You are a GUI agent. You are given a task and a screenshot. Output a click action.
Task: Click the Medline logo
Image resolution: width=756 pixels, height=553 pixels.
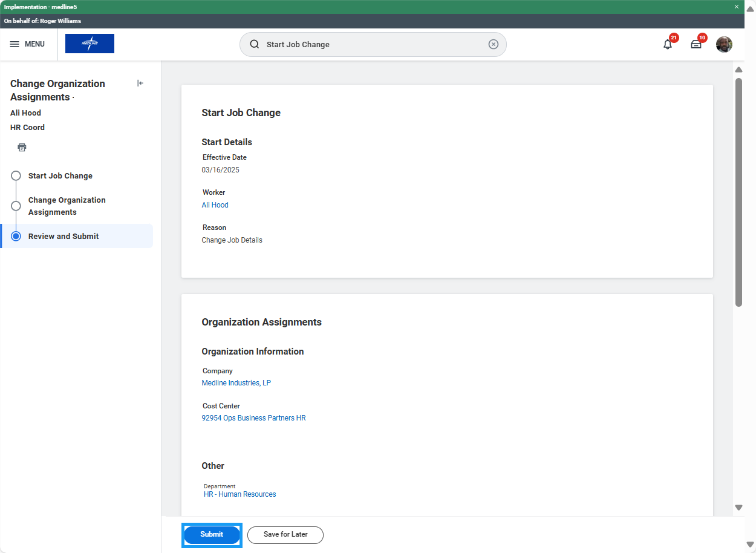point(90,44)
